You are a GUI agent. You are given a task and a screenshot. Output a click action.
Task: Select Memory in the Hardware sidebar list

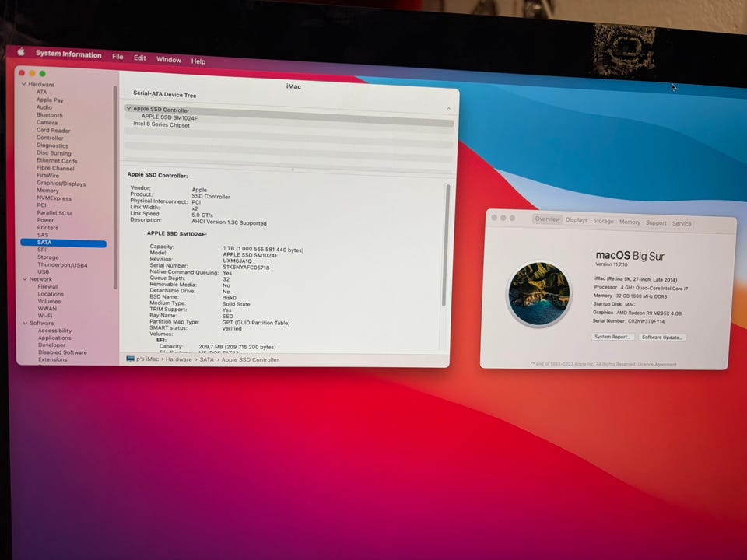click(x=48, y=191)
